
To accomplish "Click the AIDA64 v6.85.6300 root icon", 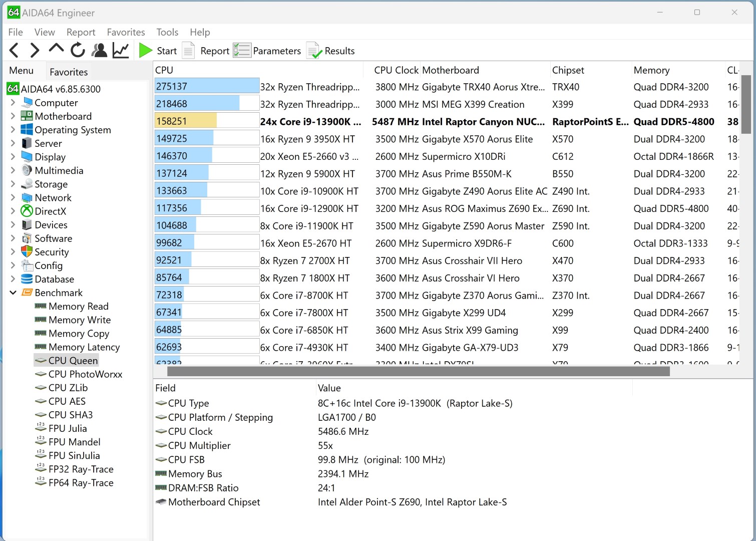I will tap(13, 89).
